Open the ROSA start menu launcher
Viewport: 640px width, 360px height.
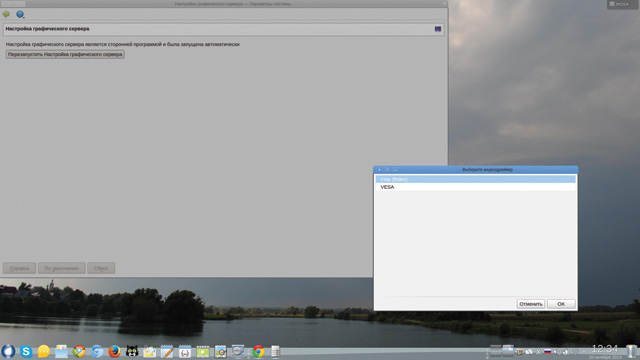[8, 351]
